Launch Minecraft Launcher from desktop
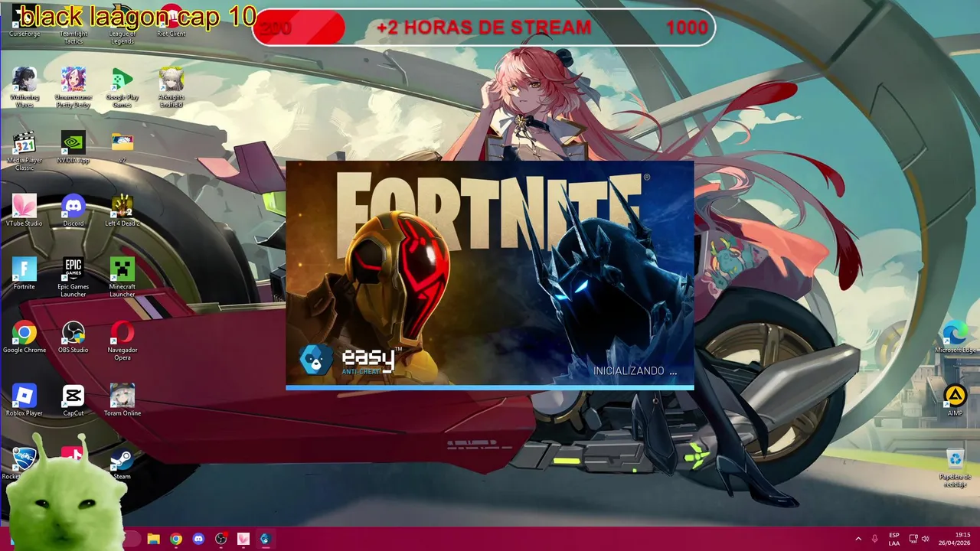Screen dimensions: 980x551 [122, 277]
